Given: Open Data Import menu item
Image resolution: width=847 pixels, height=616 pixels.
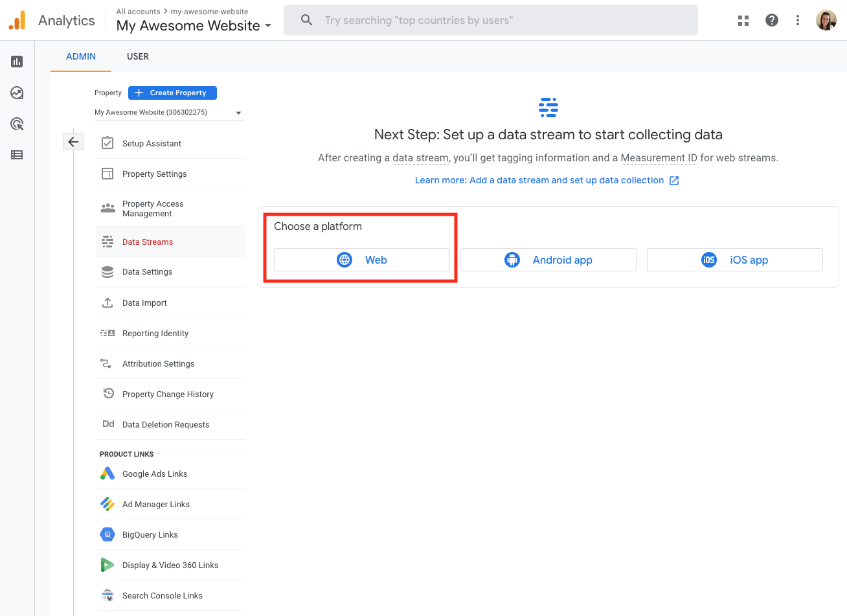Looking at the screenshot, I should (x=170, y=302).
